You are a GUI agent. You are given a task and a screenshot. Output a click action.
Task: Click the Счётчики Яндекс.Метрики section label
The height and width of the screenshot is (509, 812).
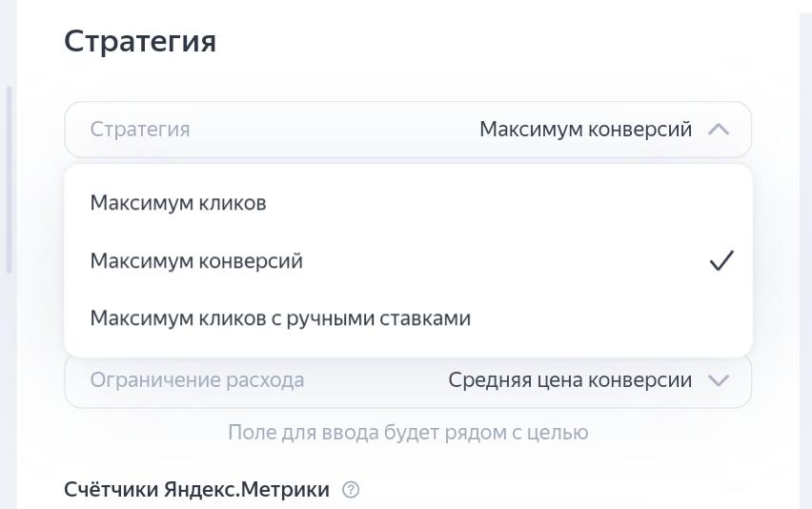pyautogui.click(x=196, y=489)
